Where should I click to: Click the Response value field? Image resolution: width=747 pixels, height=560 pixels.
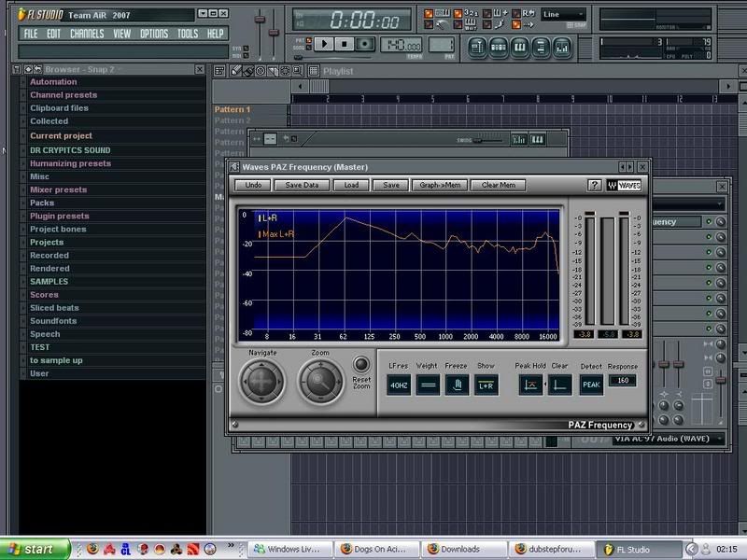coord(623,381)
